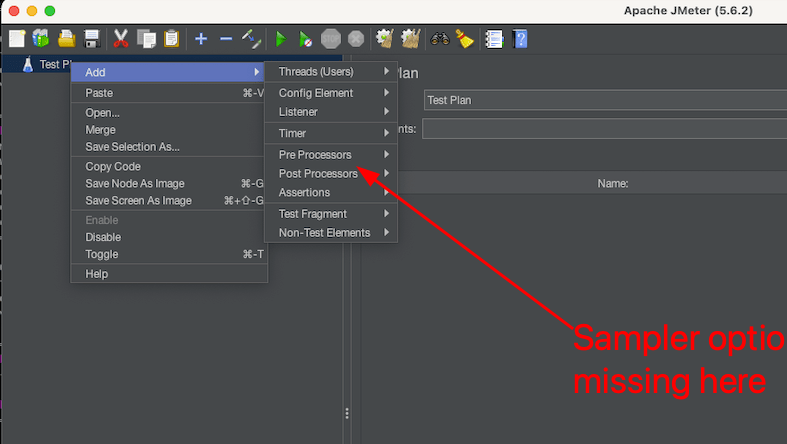The width and height of the screenshot is (787, 444).
Task: Click the New test plan icon
Action: click(17, 39)
